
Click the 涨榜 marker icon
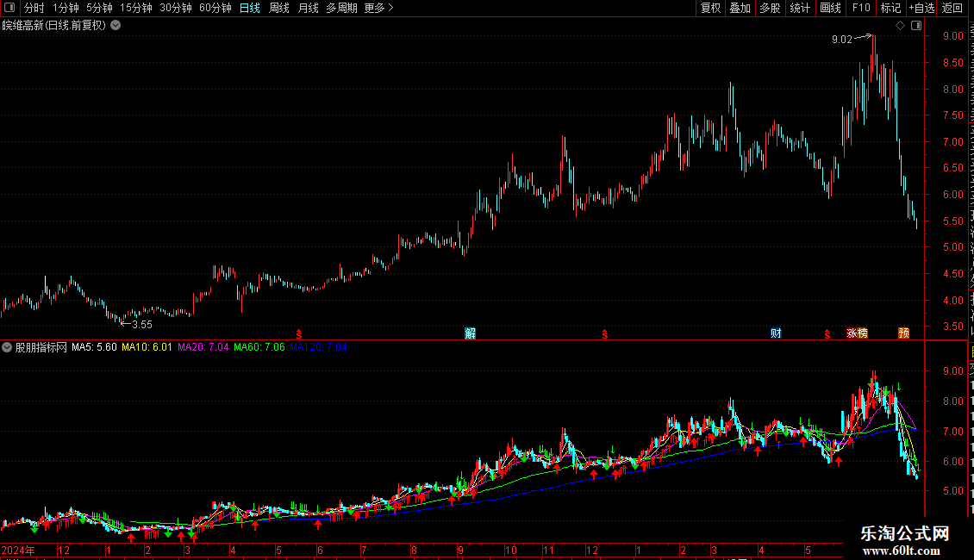(x=858, y=333)
